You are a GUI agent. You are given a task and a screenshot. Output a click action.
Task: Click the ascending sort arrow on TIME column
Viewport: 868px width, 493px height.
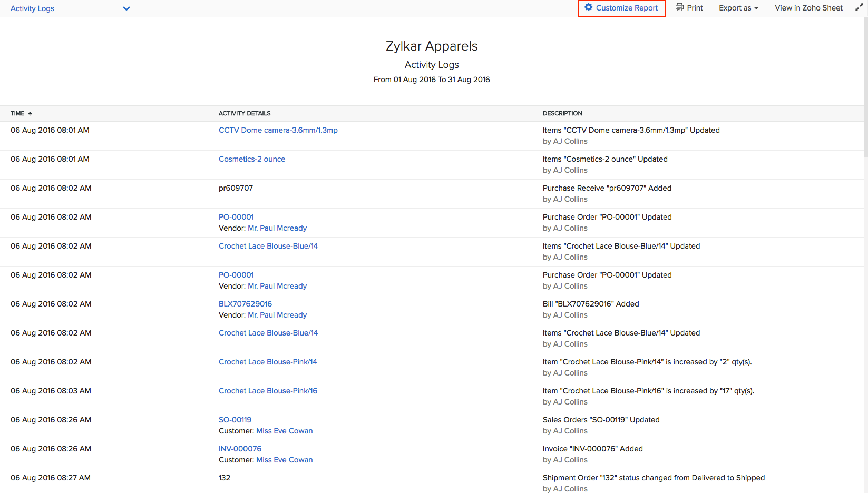click(x=30, y=113)
